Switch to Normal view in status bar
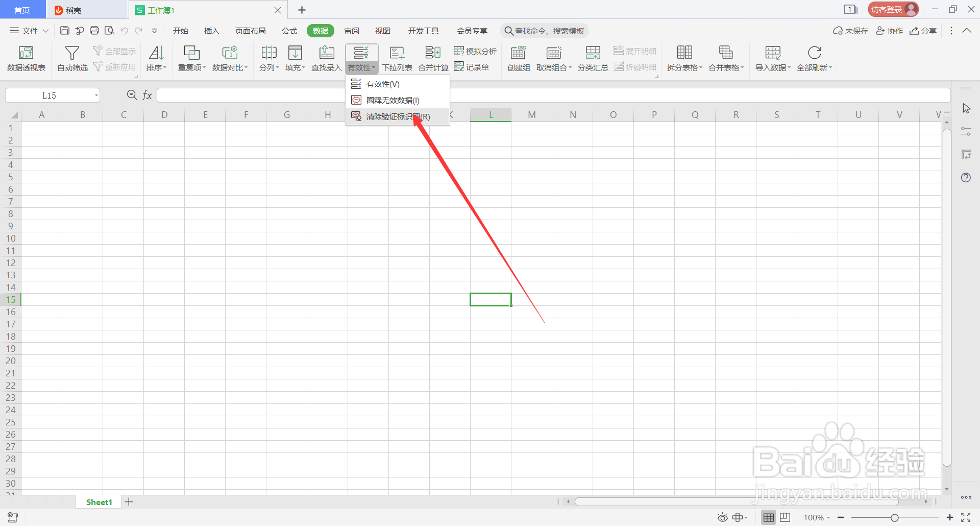 click(x=768, y=517)
